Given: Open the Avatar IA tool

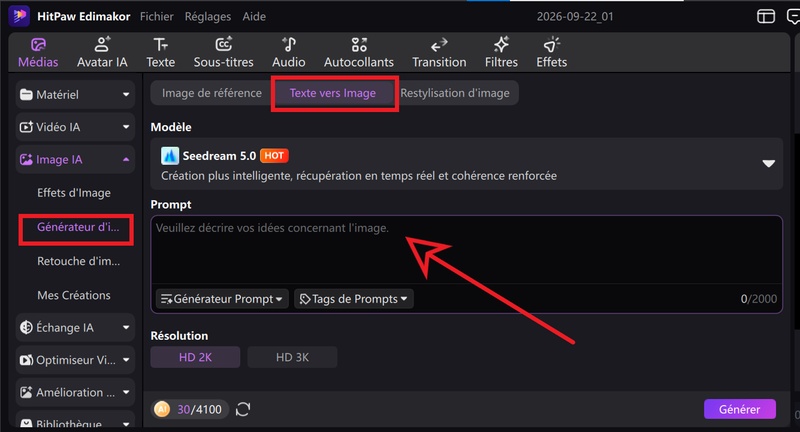Looking at the screenshot, I should click(102, 53).
